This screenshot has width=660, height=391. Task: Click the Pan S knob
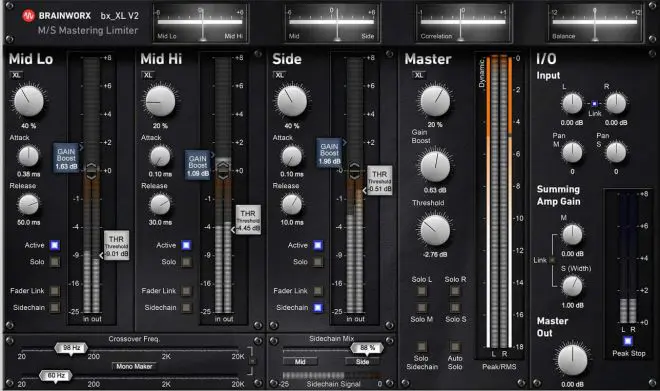click(x=616, y=152)
